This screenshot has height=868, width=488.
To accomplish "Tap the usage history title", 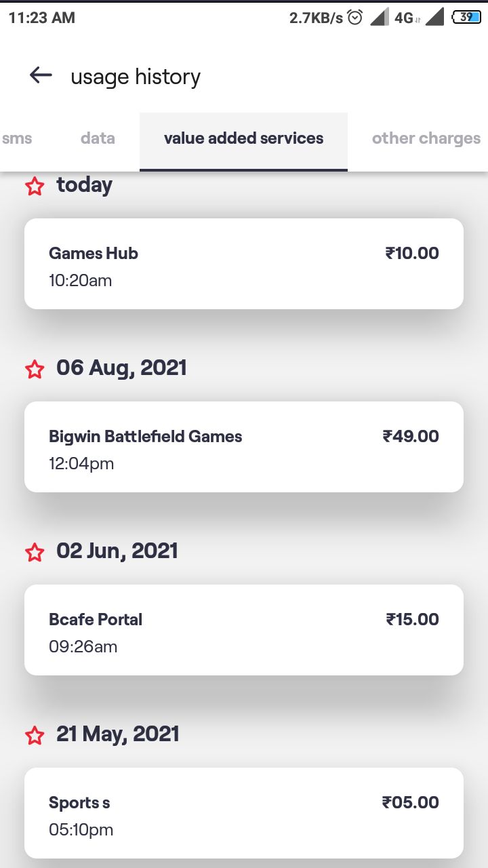I will tap(136, 77).
